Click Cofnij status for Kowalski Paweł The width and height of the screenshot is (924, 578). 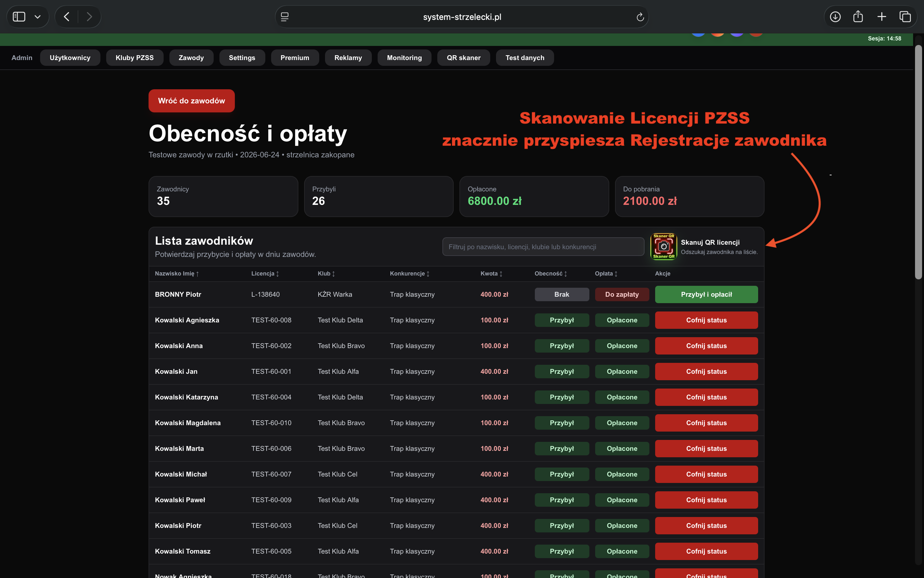(x=706, y=500)
